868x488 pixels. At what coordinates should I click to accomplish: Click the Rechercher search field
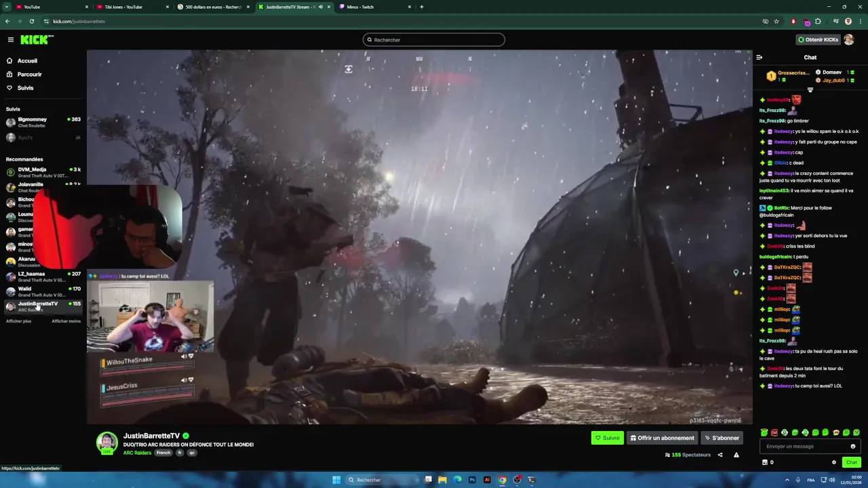point(434,40)
